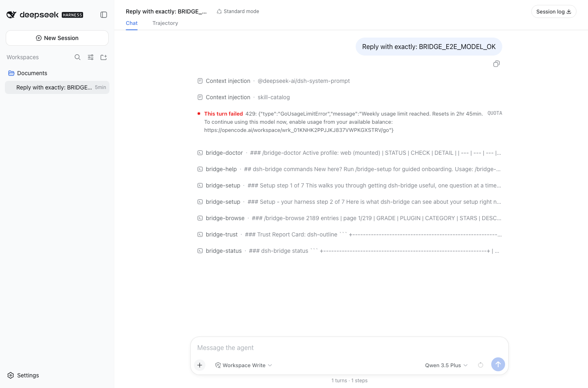
Task: Expand the Trust Report Card row text
Action: [373, 234]
